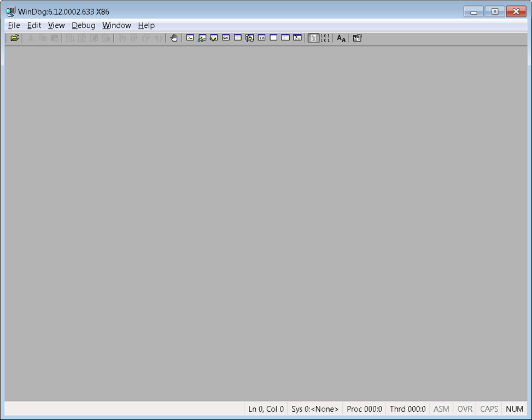Show the Locals window via the toolbar
The image size is (532, 420).
tap(214, 38)
